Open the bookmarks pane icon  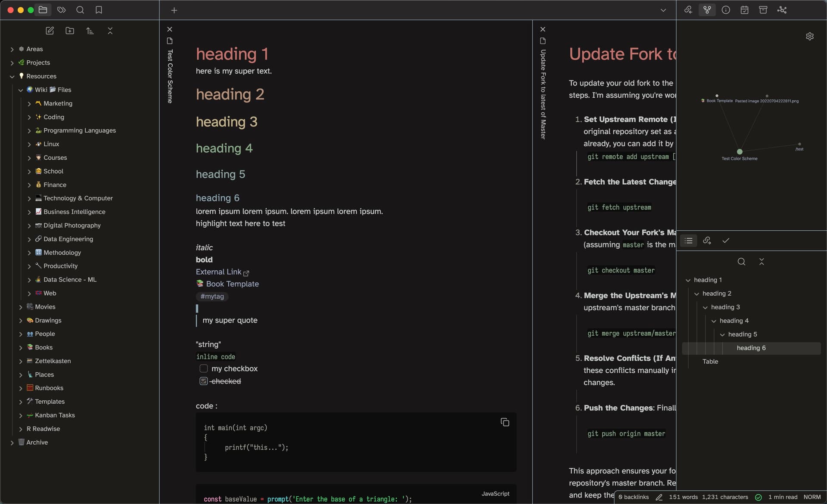point(99,10)
